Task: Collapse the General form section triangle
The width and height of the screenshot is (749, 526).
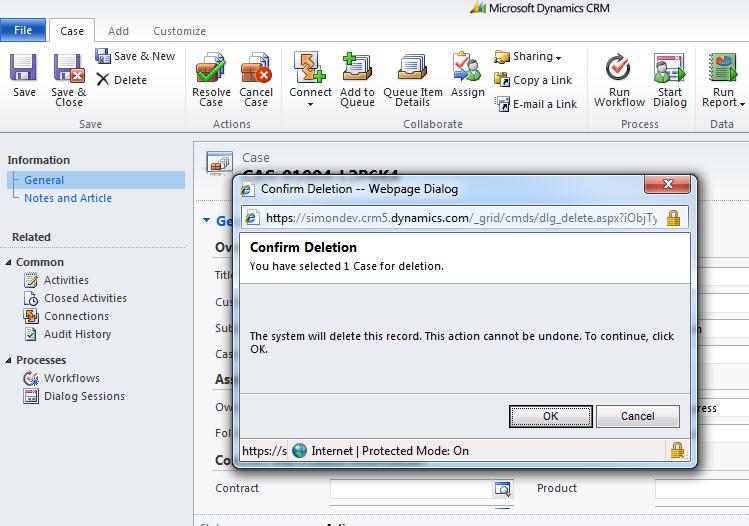Action: point(206,220)
